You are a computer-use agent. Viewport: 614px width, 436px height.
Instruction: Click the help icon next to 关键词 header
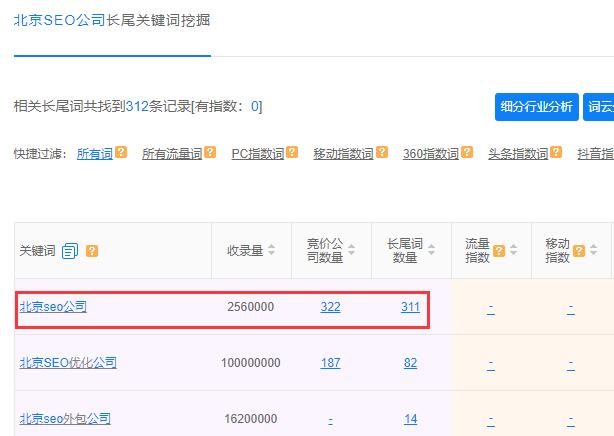point(92,251)
